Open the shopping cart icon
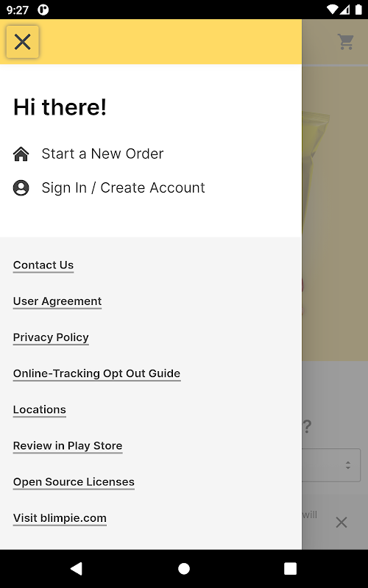 coord(345,42)
